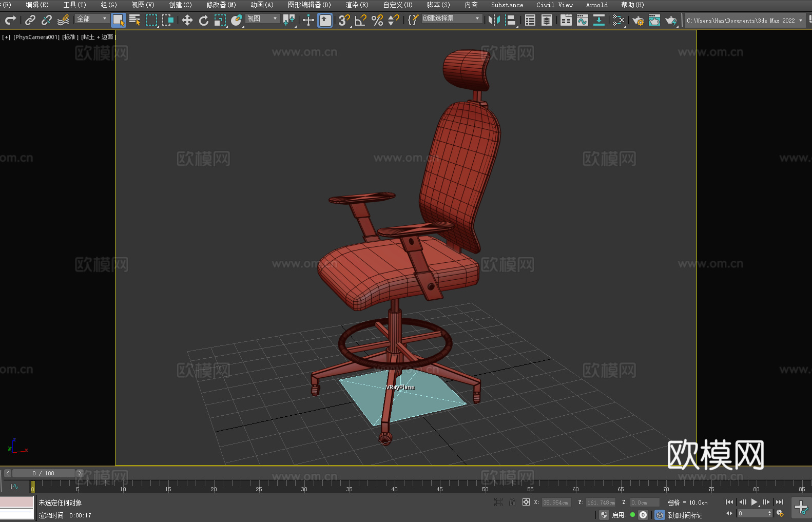Click the Y coordinate input field
The height and width of the screenshot is (522, 812).
[601, 502]
